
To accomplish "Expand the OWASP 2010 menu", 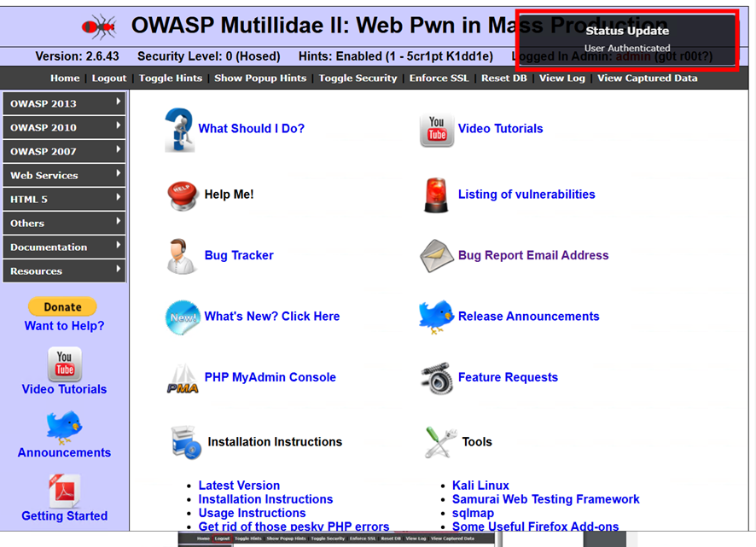I will pyautogui.click(x=64, y=127).
